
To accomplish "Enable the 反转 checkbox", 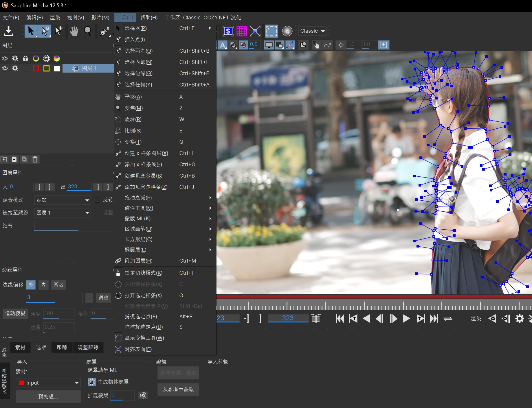I will click(98, 200).
